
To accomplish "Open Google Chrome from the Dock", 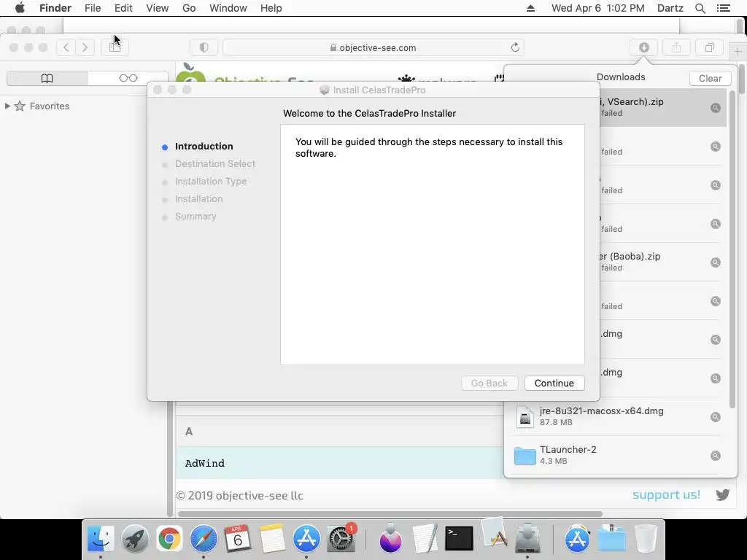I will pos(169,539).
